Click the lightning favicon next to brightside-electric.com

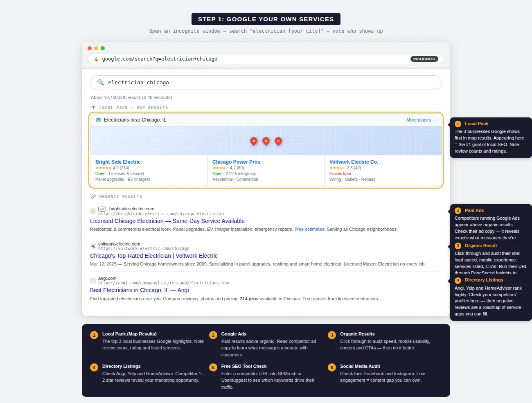click(x=93, y=211)
